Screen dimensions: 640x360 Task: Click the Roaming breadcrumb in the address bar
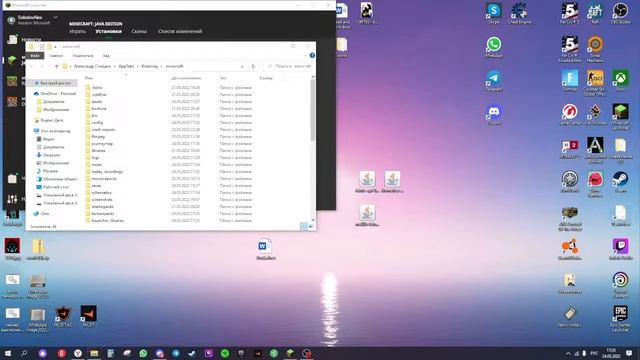point(149,66)
